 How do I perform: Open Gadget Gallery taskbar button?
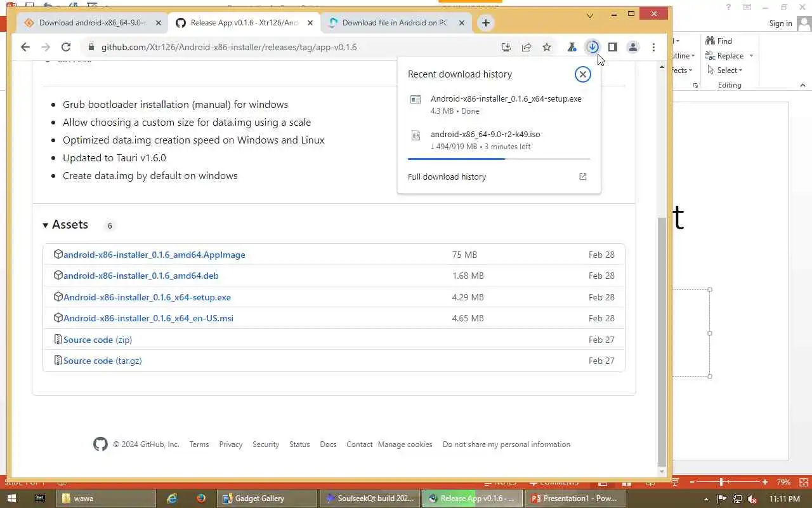pyautogui.click(x=268, y=498)
